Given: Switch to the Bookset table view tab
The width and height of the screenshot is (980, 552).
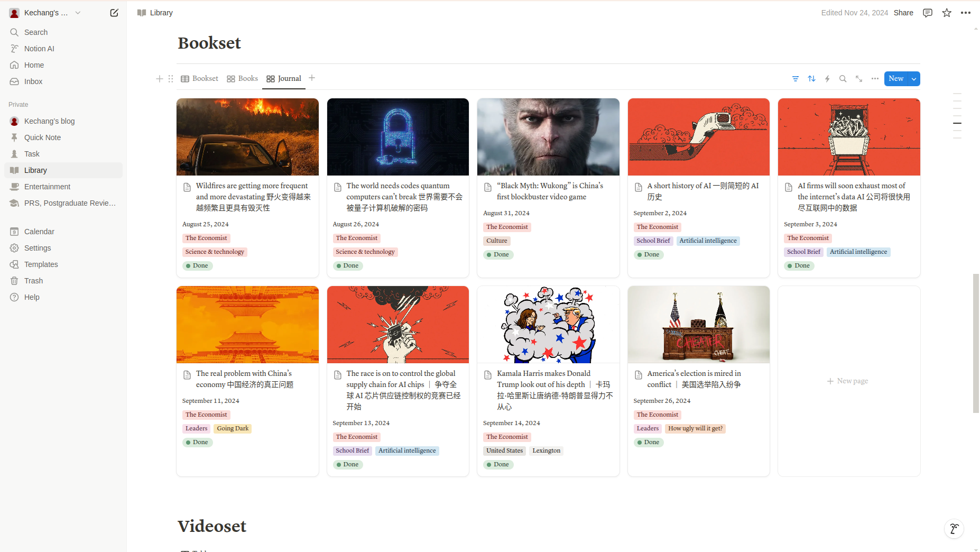Looking at the screenshot, I should (200, 79).
